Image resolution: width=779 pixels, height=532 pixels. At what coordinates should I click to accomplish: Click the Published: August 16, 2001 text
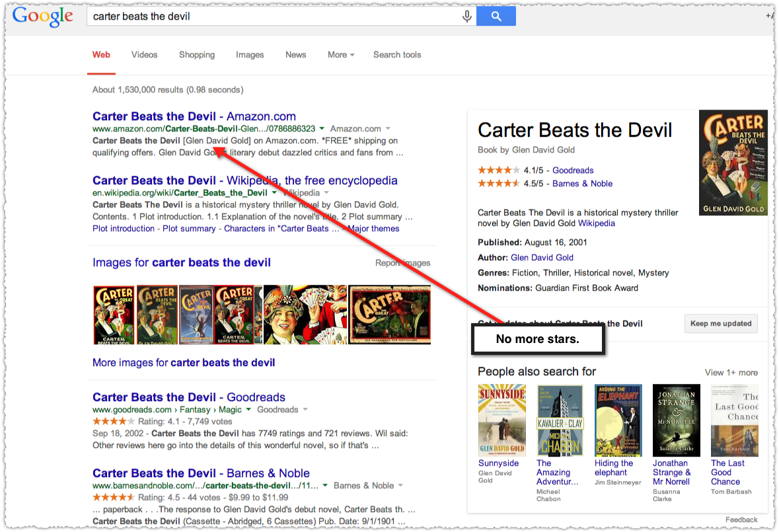(532, 243)
